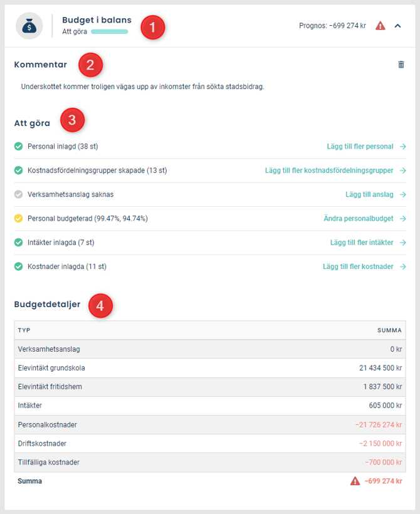Click arrow icon beside Lägg till fler personal
Screen dimensions: 420x514
403,147
